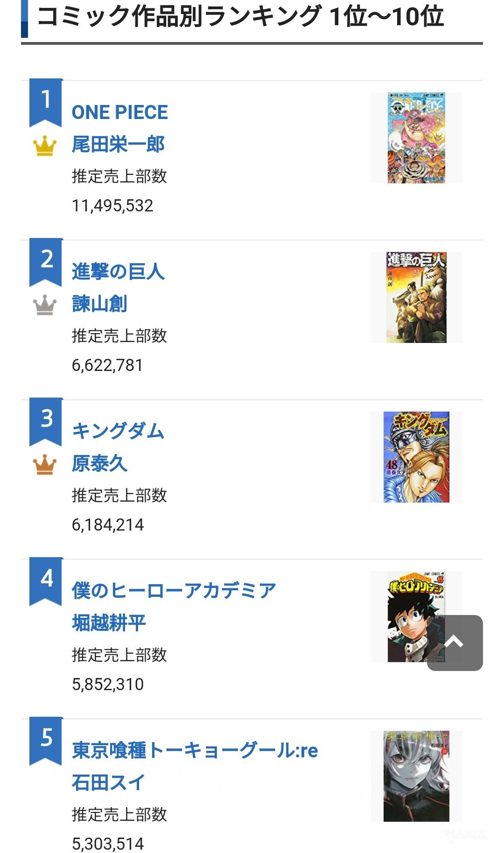The width and height of the screenshot is (504, 853).
Task: Click the 進撃の巨人 volume 23 cover
Action: point(416,297)
